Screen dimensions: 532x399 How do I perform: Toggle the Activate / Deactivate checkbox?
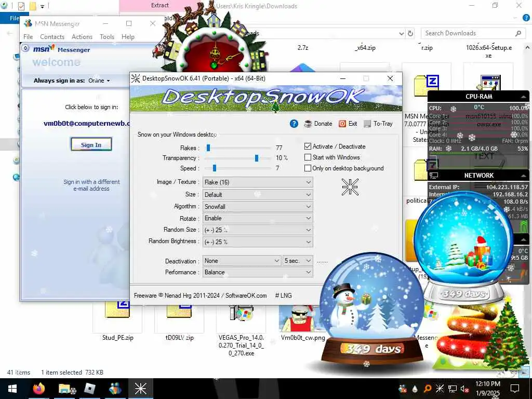308,146
